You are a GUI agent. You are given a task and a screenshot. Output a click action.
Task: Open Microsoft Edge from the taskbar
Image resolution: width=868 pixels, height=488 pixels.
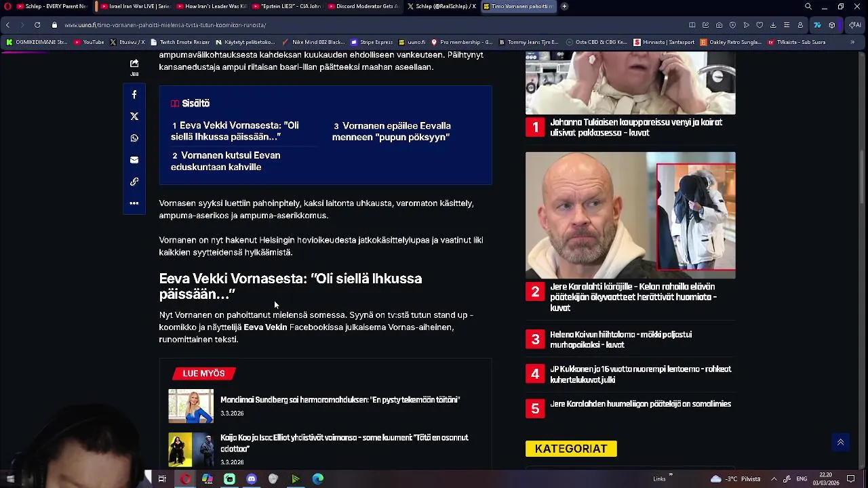pyautogui.click(x=318, y=479)
